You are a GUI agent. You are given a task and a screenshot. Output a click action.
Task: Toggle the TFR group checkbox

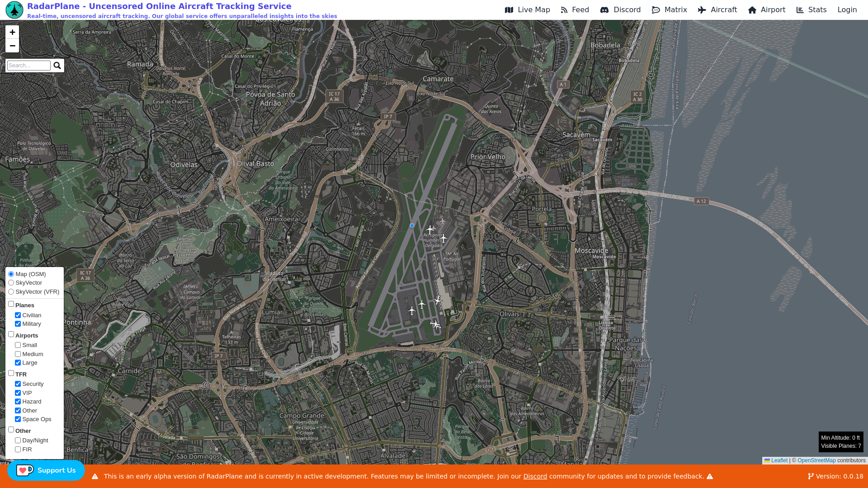click(11, 373)
